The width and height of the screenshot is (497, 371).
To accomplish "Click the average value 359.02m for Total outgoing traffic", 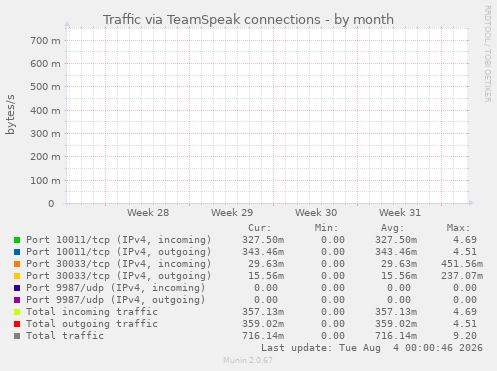I will click(396, 324).
